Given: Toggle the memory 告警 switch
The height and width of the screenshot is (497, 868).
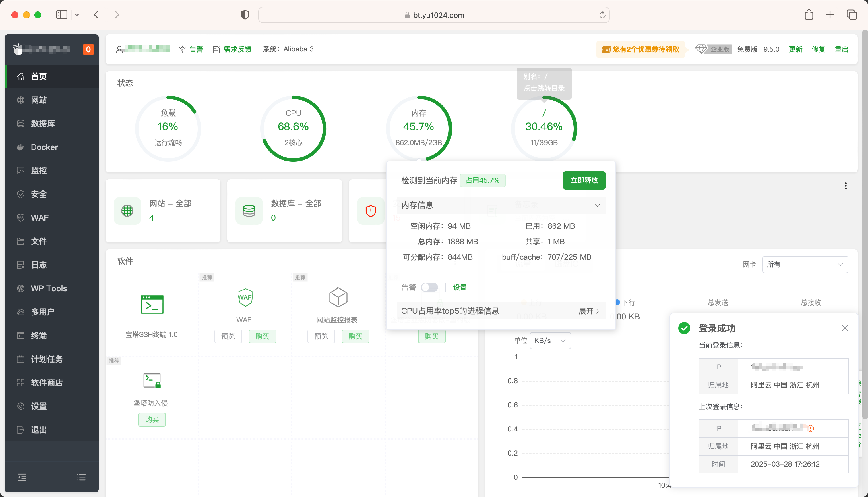Looking at the screenshot, I should pos(429,287).
